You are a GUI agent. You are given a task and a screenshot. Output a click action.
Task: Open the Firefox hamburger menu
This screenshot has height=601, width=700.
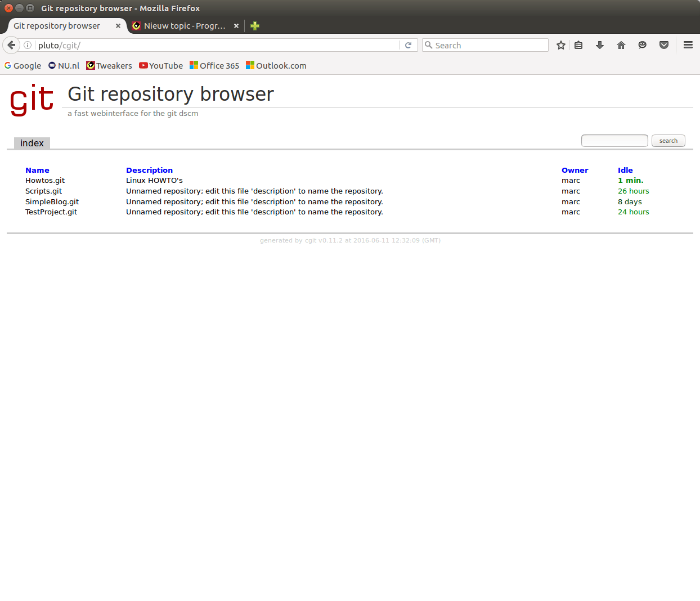pyautogui.click(x=688, y=45)
